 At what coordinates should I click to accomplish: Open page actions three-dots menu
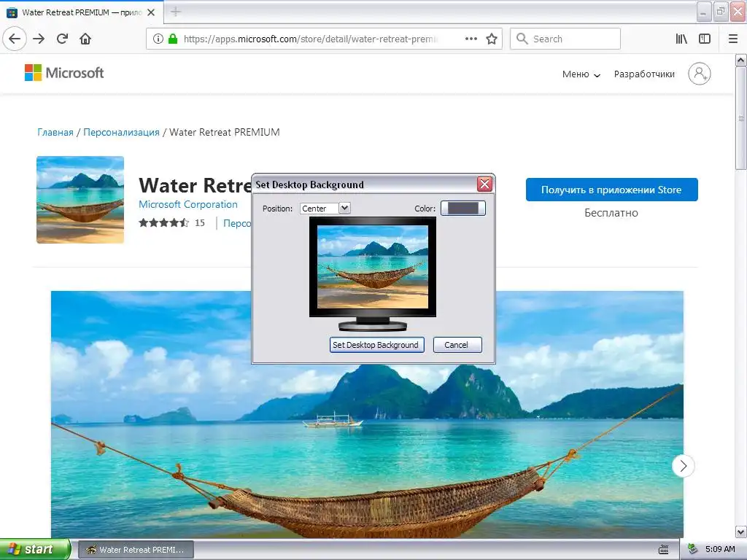coord(471,39)
